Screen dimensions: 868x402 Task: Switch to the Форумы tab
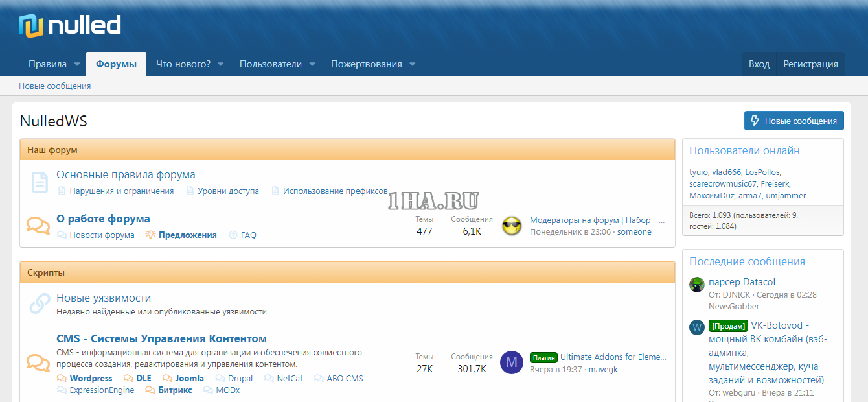[x=116, y=64]
